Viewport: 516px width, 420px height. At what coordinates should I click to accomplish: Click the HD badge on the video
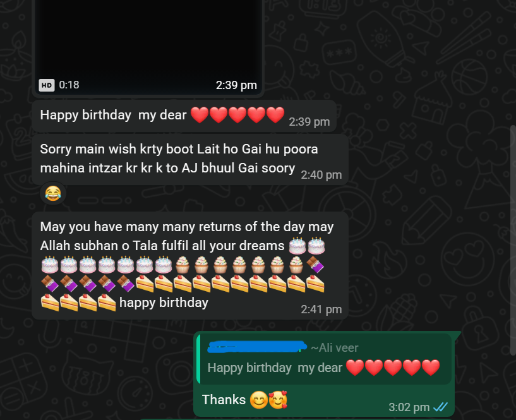click(46, 85)
